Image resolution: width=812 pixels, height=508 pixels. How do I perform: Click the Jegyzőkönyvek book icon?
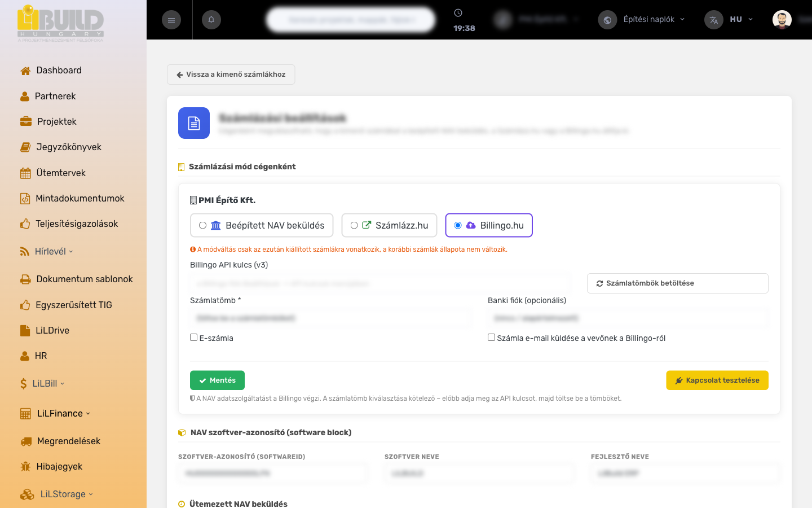(25, 147)
